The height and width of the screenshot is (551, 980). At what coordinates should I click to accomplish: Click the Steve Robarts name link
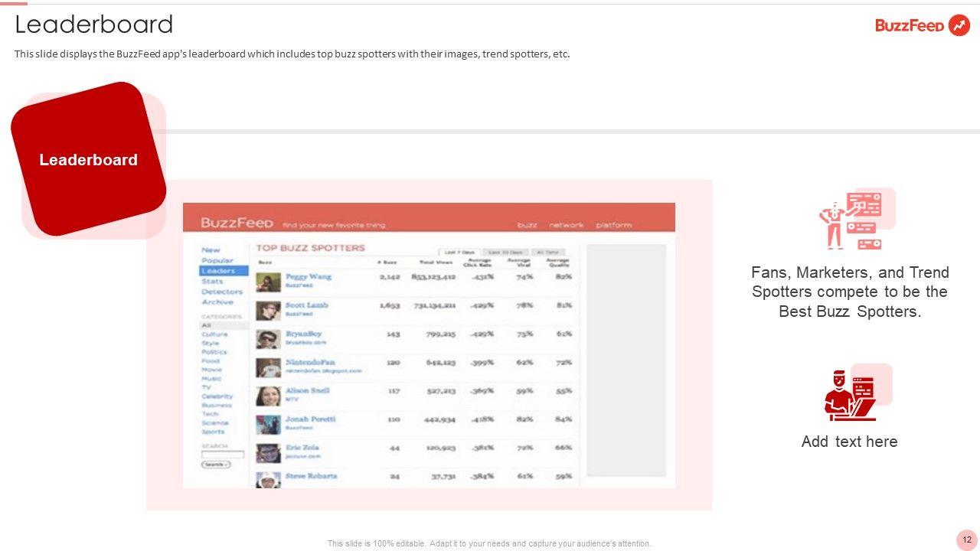tap(311, 476)
